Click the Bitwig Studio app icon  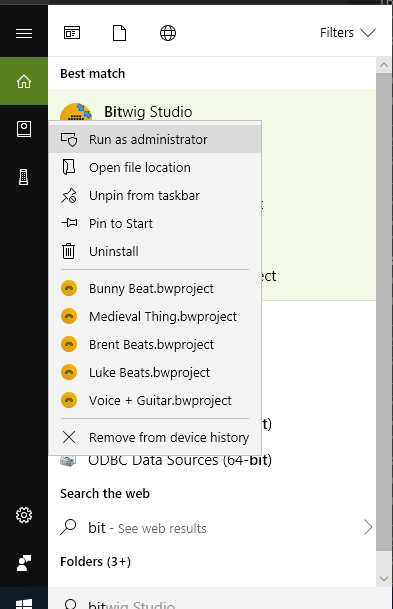tap(76, 112)
